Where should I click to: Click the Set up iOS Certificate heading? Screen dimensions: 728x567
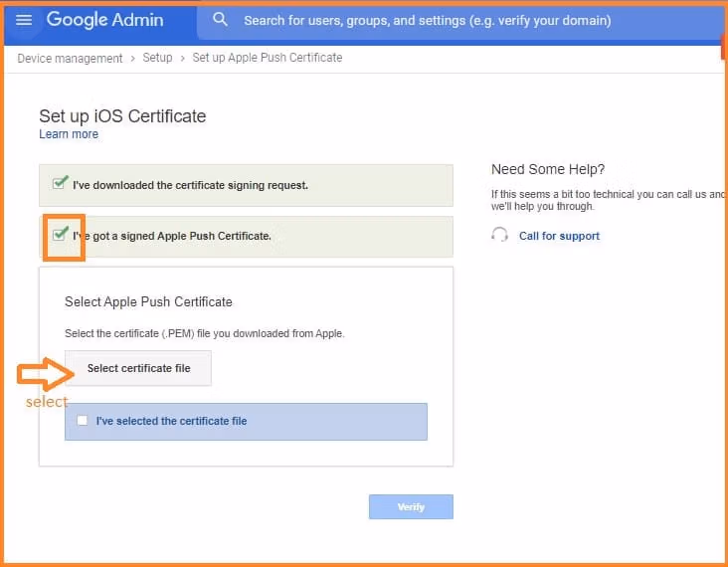pos(122,115)
